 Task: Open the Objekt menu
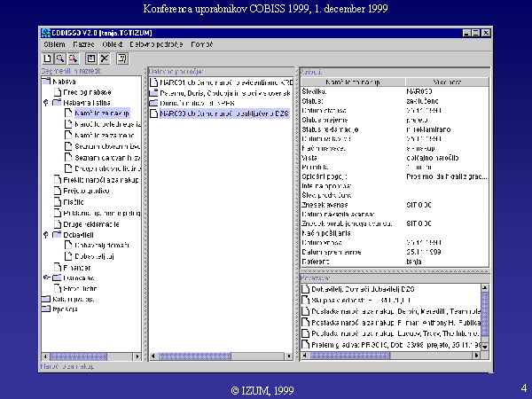click(x=112, y=43)
